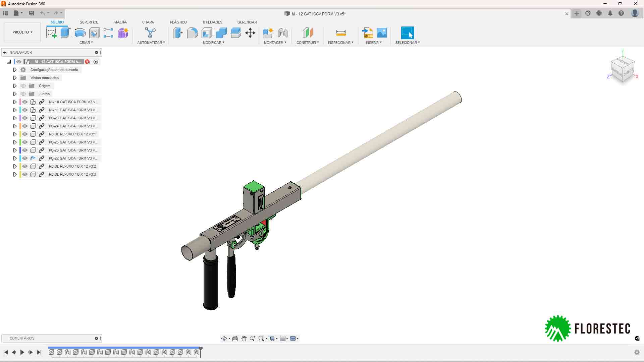Click the Measure tool in Inspecionar
This screenshot has height=362, width=644.
[341, 33]
